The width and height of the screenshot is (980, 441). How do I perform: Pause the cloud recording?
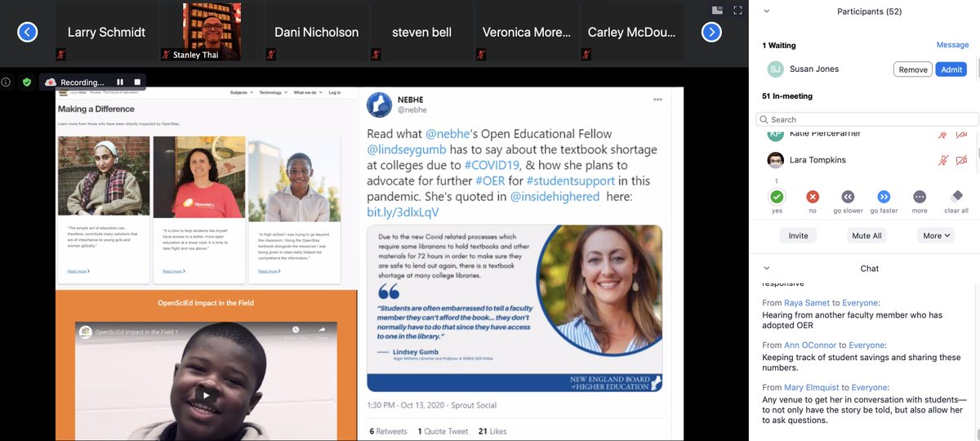120,82
